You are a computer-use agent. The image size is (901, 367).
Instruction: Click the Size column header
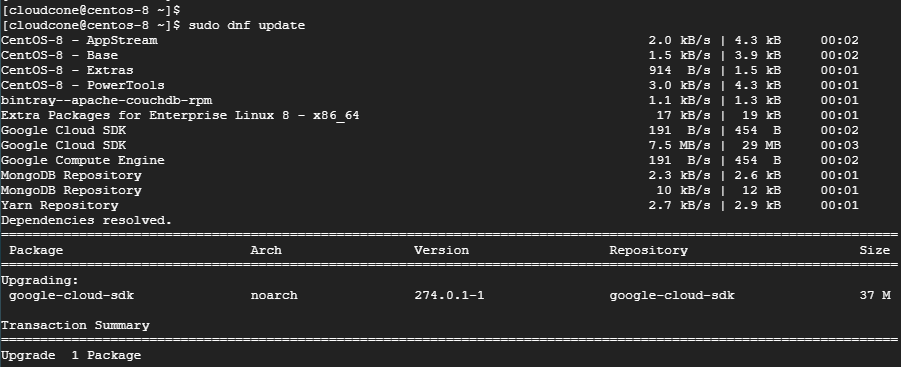coord(875,250)
